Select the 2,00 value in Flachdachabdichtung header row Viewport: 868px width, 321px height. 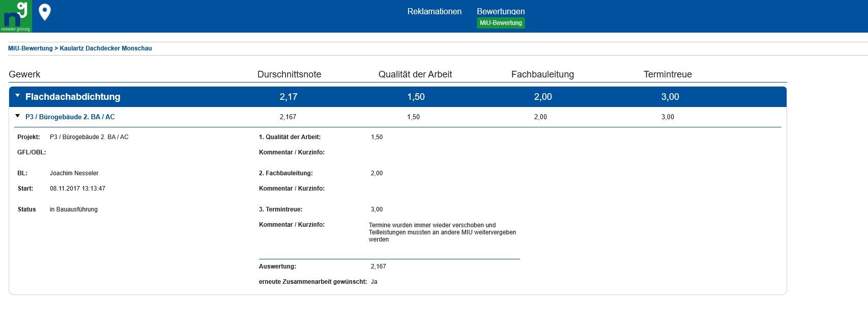point(543,97)
